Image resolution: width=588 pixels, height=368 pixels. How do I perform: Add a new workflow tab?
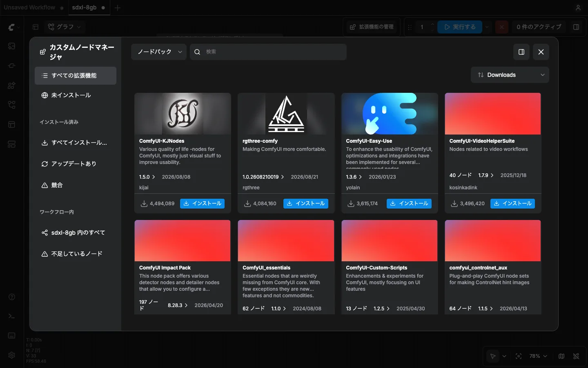pyautogui.click(x=118, y=8)
